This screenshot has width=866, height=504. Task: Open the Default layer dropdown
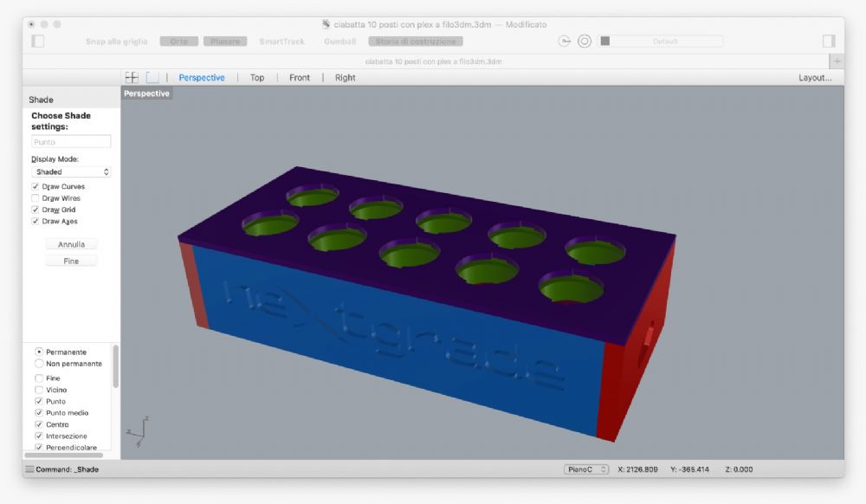pyautogui.click(x=667, y=42)
